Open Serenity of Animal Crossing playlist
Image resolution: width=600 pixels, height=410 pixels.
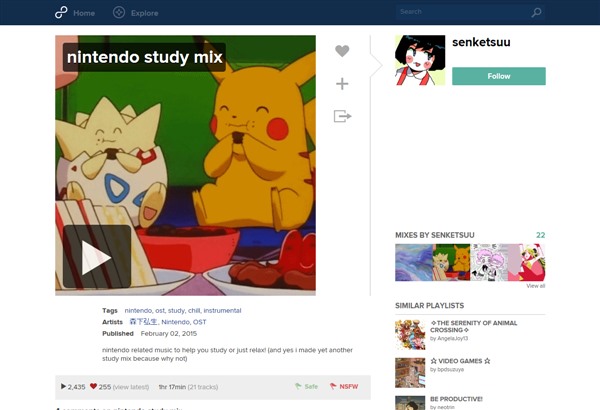[x=474, y=326]
